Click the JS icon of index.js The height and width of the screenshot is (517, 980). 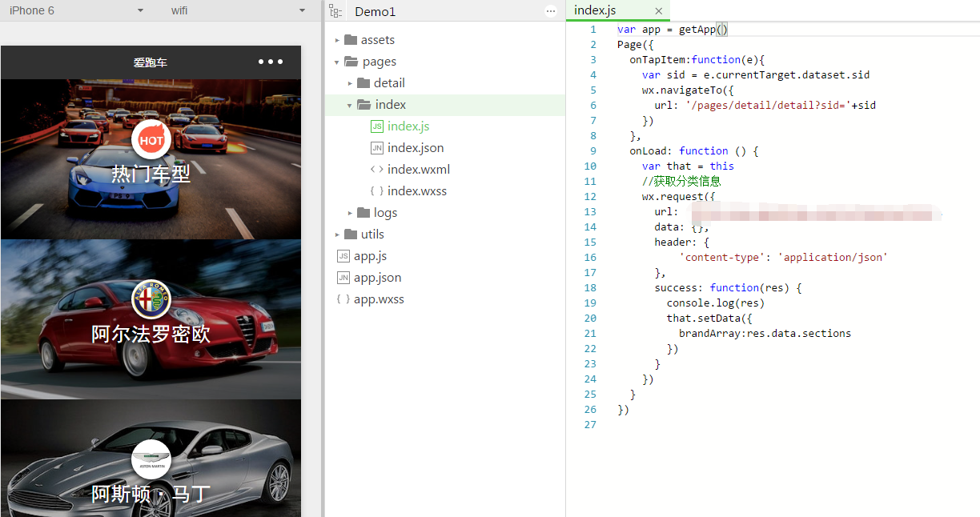(x=376, y=126)
